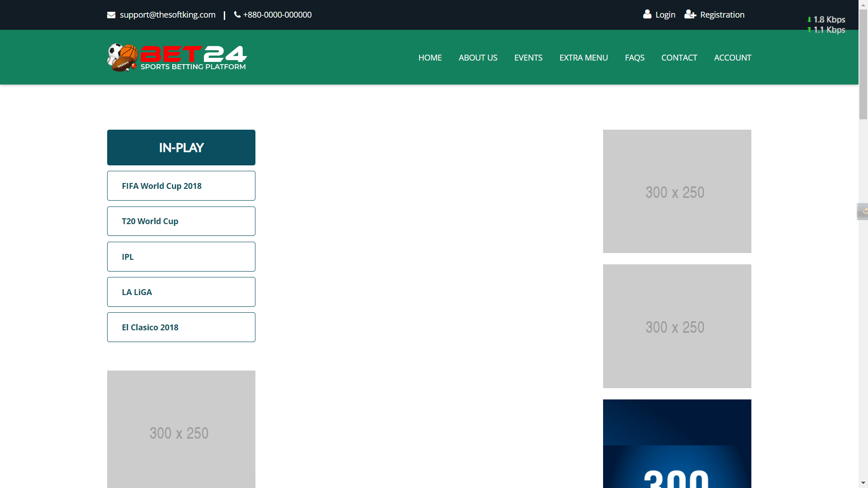Click the +880-0000-000000 phone number

click(x=277, y=15)
